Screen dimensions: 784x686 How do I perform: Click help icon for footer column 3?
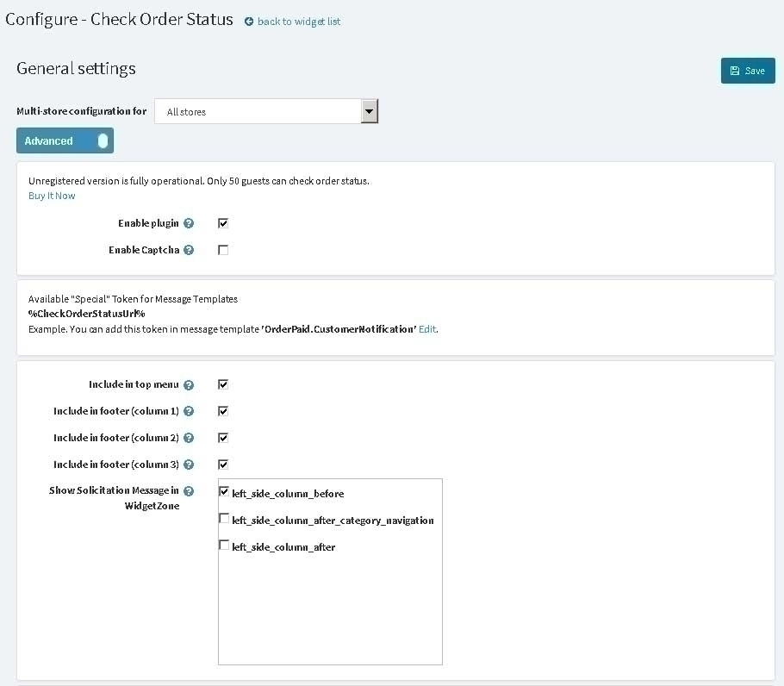[189, 465]
